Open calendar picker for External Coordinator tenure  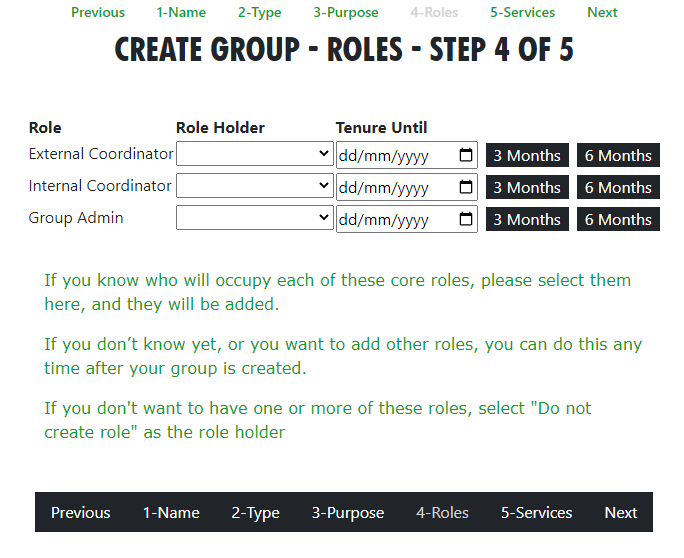[466, 155]
